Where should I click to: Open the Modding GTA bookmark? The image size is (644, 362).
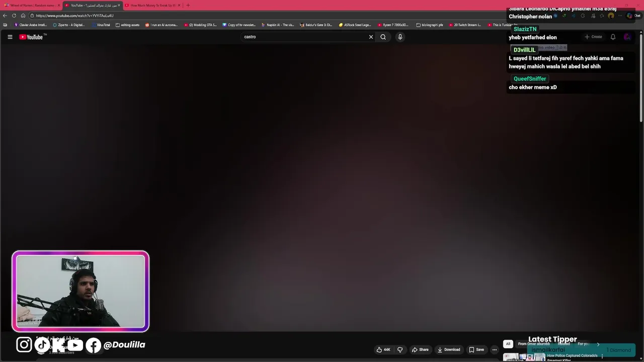pyautogui.click(x=200, y=25)
